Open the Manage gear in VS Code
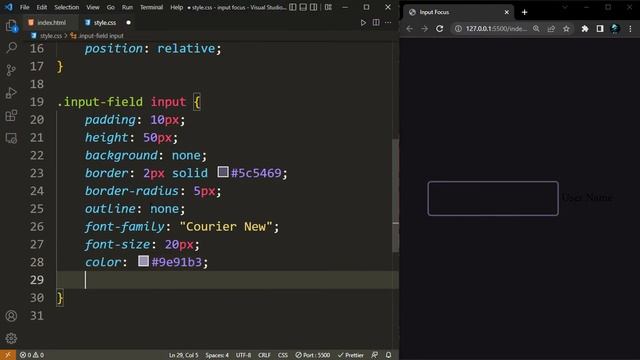This screenshot has width=640, height=360. point(11,338)
